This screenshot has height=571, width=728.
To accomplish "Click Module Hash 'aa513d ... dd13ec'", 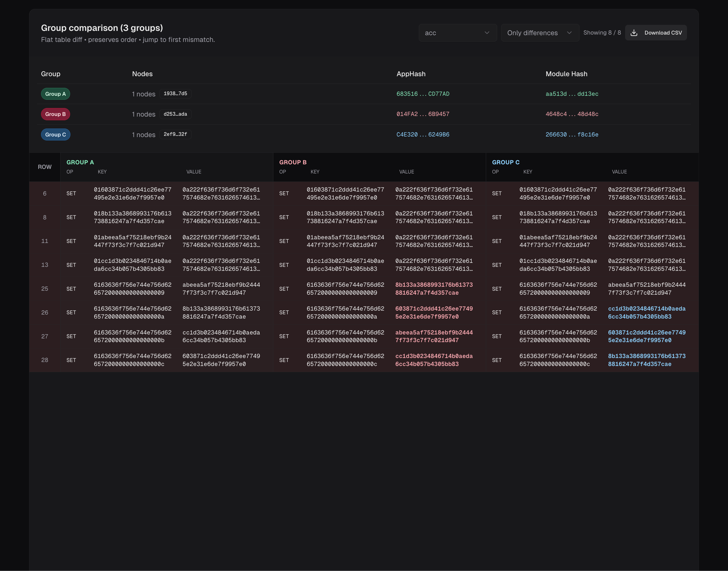I will [572, 94].
